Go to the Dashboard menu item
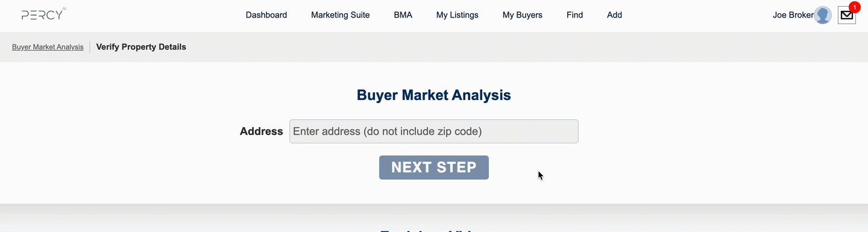This screenshot has height=232, width=868. click(266, 15)
